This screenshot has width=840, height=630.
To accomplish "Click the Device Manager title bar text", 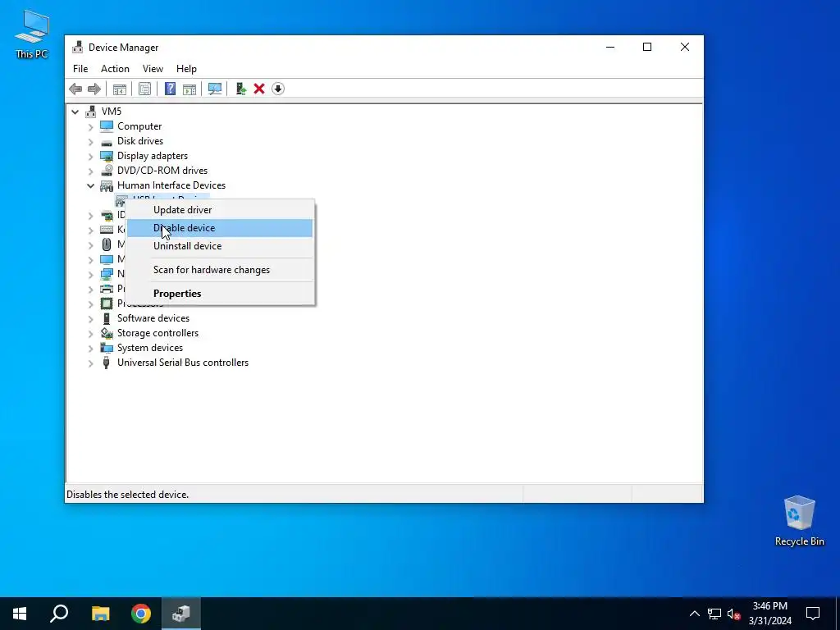I will [x=124, y=48].
